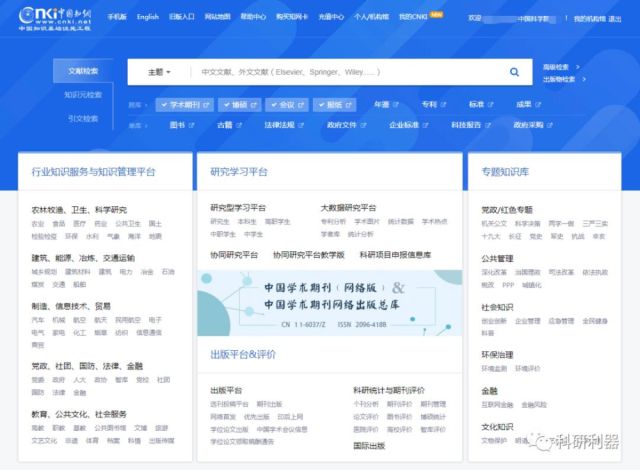The height and width of the screenshot is (470, 640).
Task: Open the 建筑、能源、冶炼、交通运输 category
Action: point(83,258)
